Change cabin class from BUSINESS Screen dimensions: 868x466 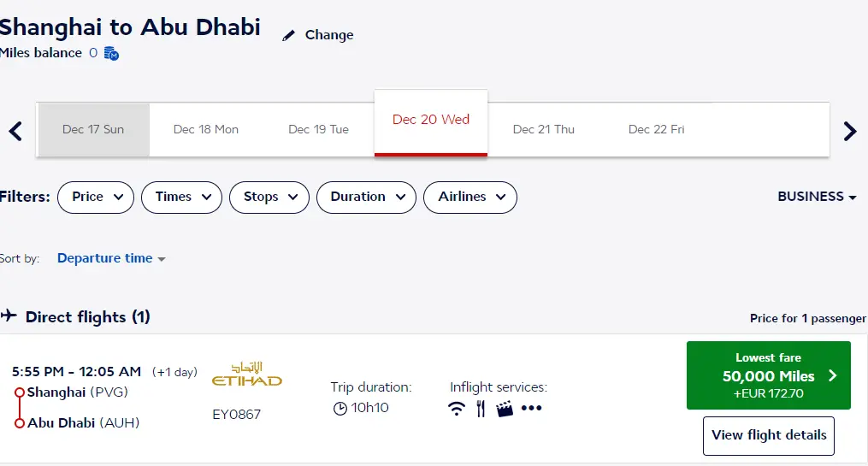click(x=817, y=197)
